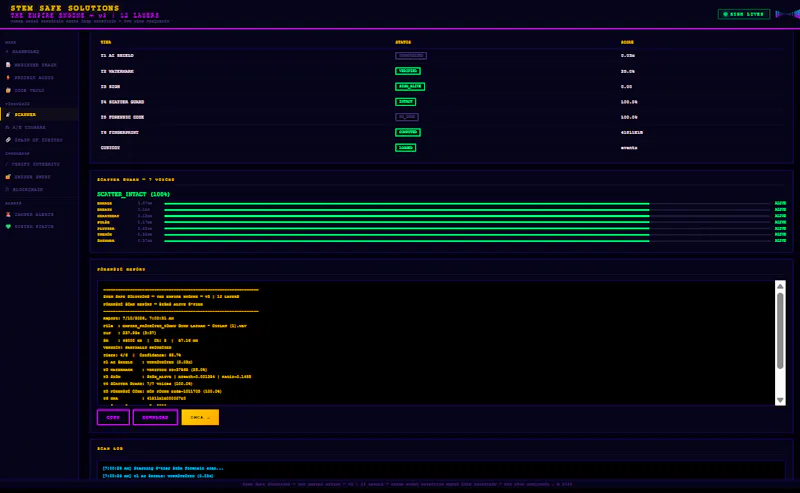
Task: Select the T5 Forensic Code row label
Action: pyautogui.click(x=122, y=117)
